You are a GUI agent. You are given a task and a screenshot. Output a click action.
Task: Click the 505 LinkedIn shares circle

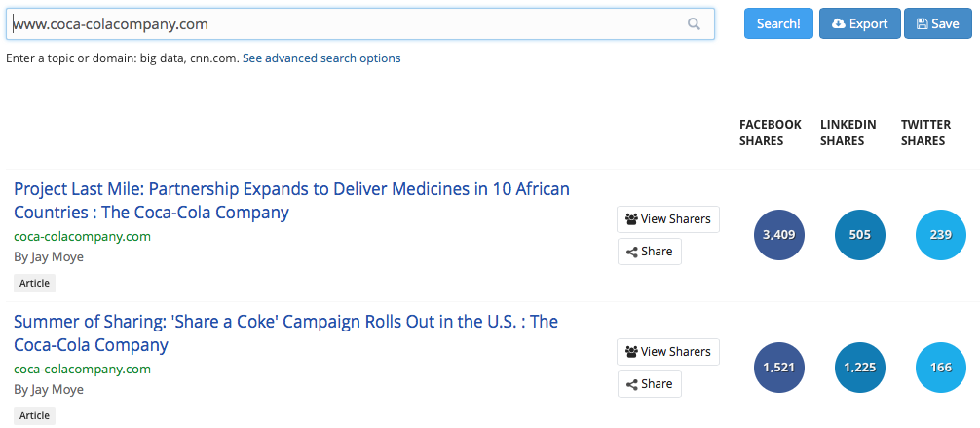pos(860,235)
